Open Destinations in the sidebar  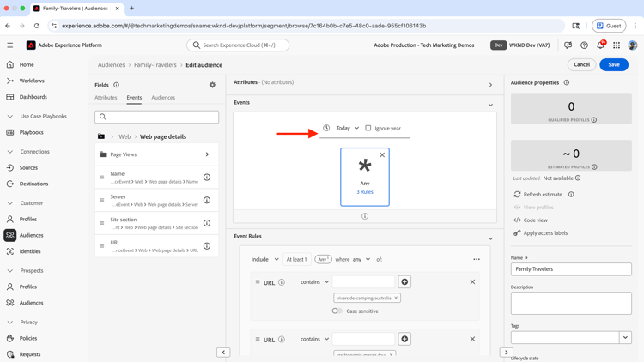[x=33, y=184]
